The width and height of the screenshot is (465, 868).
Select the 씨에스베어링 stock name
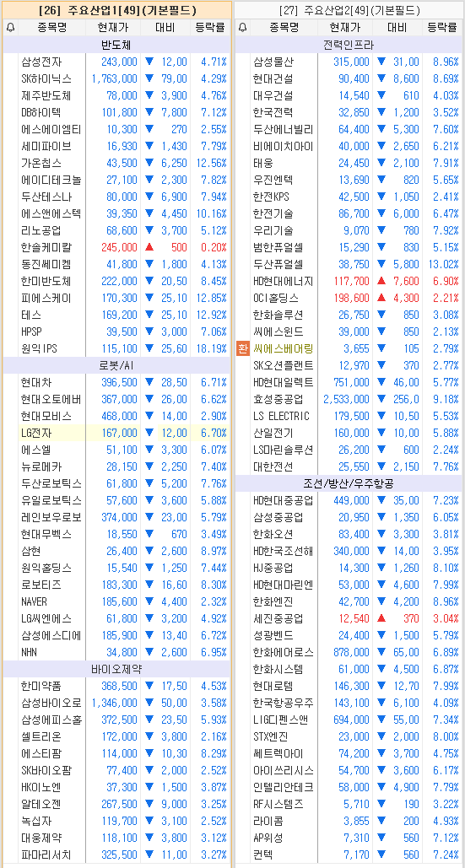point(283,348)
